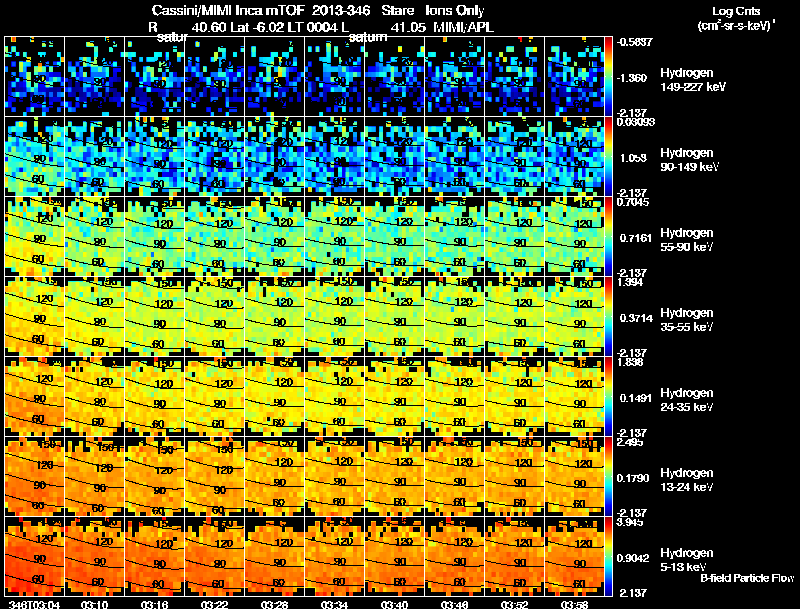This screenshot has height=609, width=800.
Task: Click the '1.838' color scale value
Action: 630,362
